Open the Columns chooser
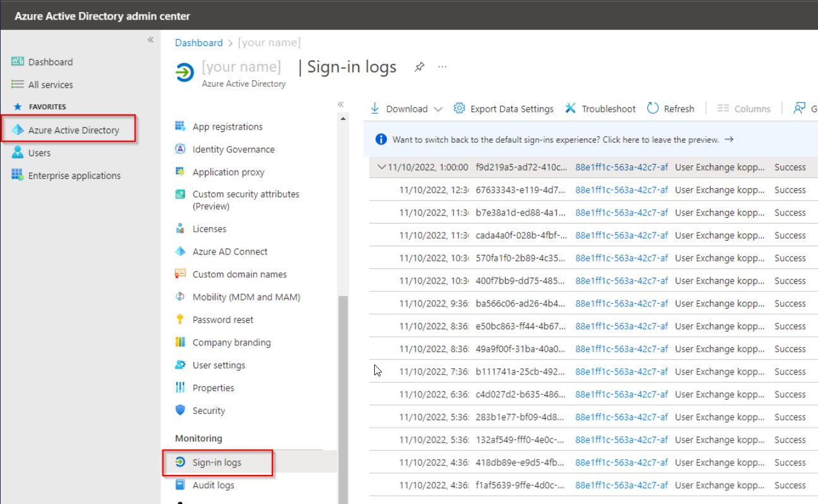The width and height of the screenshot is (818, 504). pos(744,109)
